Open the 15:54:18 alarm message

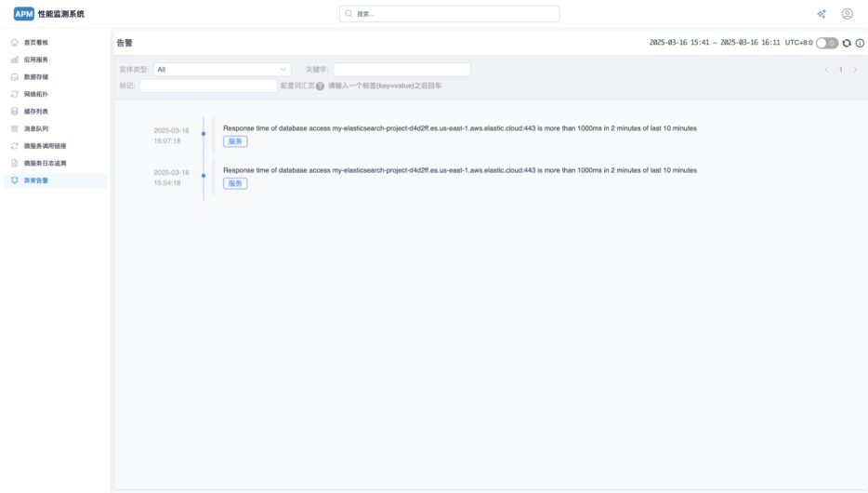(x=460, y=170)
